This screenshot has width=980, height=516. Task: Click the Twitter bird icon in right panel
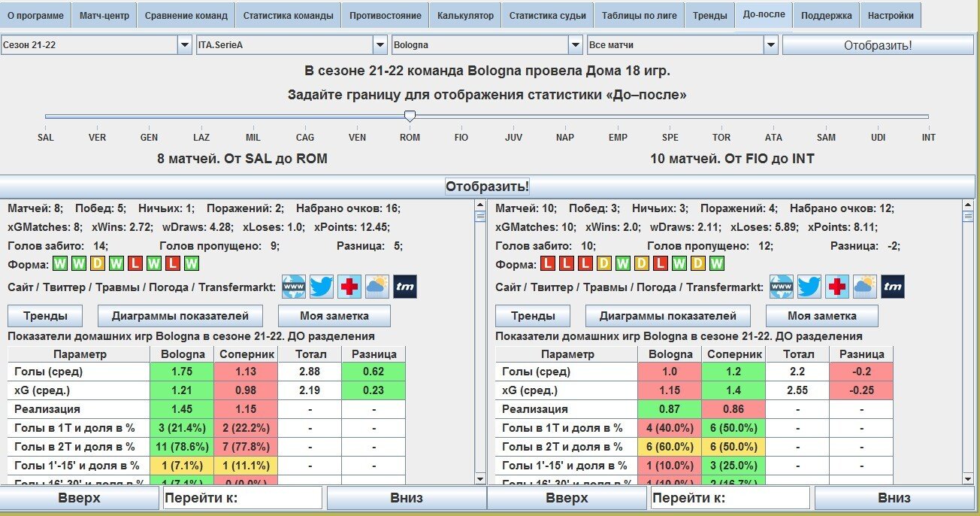coord(809,287)
